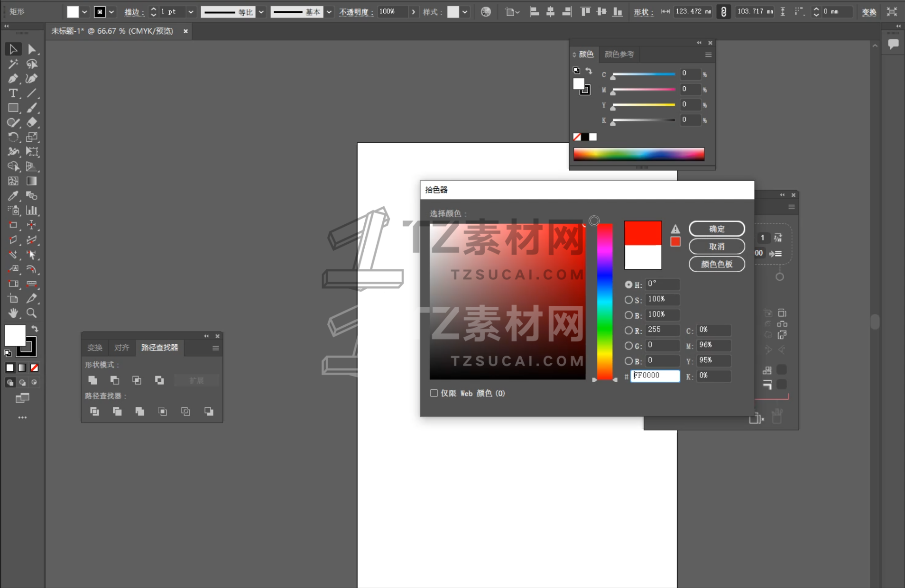905x588 pixels.
Task: Open stroke weight dropdown
Action: coord(191,12)
